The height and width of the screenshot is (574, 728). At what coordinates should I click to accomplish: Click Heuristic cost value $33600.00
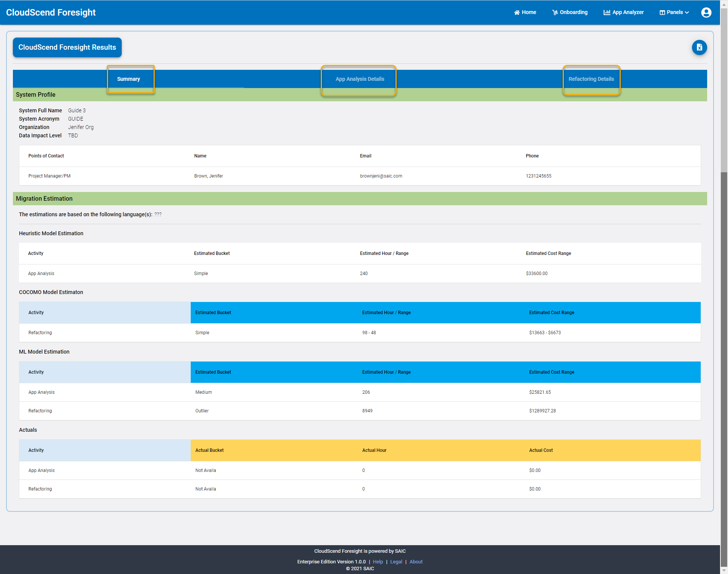(x=537, y=274)
